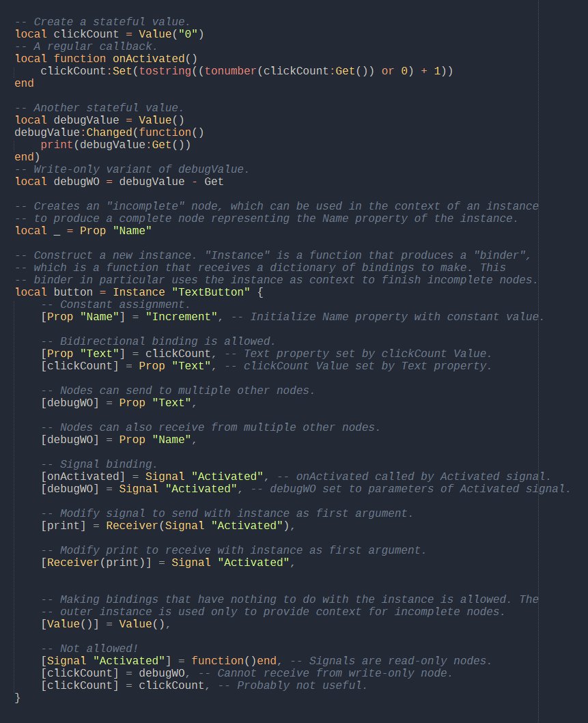The width and height of the screenshot is (588, 723).
Task: Click the [Receiver(print)] table key
Action: pyautogui.click(x=99, y=563)
